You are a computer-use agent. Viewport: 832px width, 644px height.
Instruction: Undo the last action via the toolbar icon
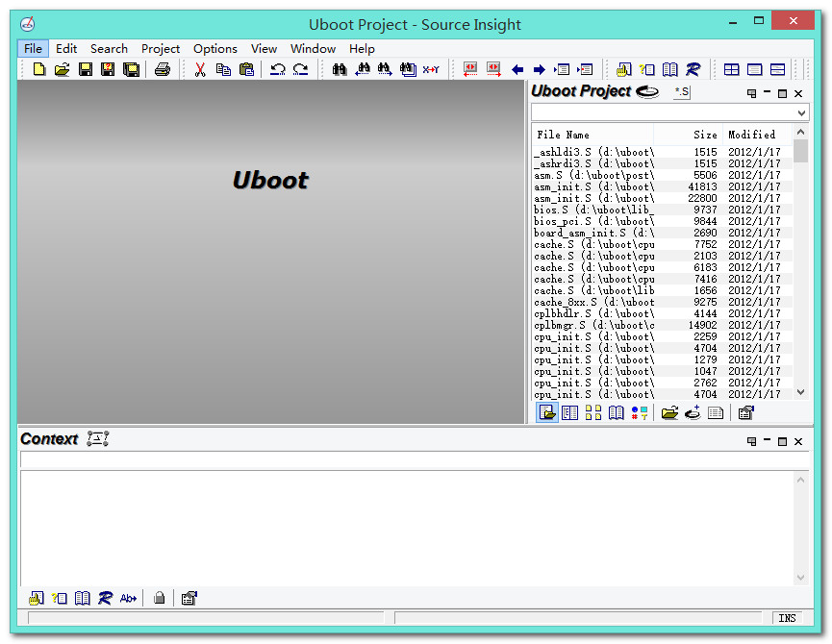point(278,68)
